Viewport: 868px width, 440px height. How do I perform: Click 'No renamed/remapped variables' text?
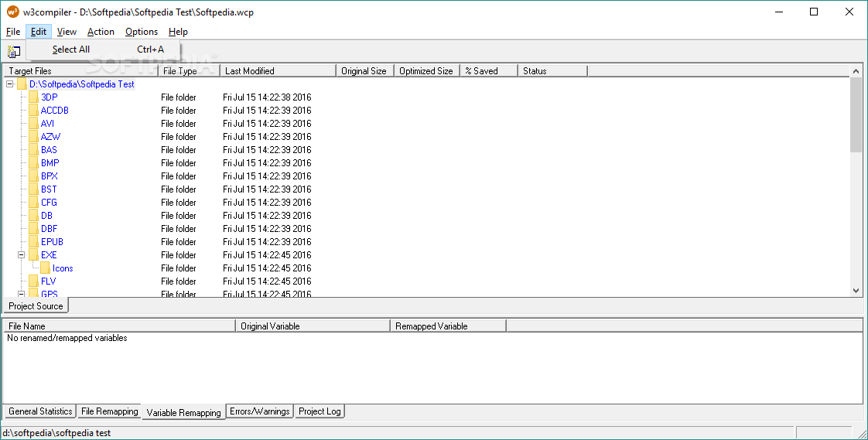tap(67, 338)
